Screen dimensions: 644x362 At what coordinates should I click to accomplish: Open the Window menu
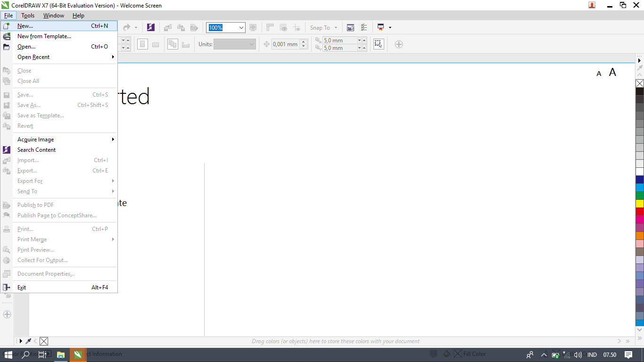click(x=54, y=16)
